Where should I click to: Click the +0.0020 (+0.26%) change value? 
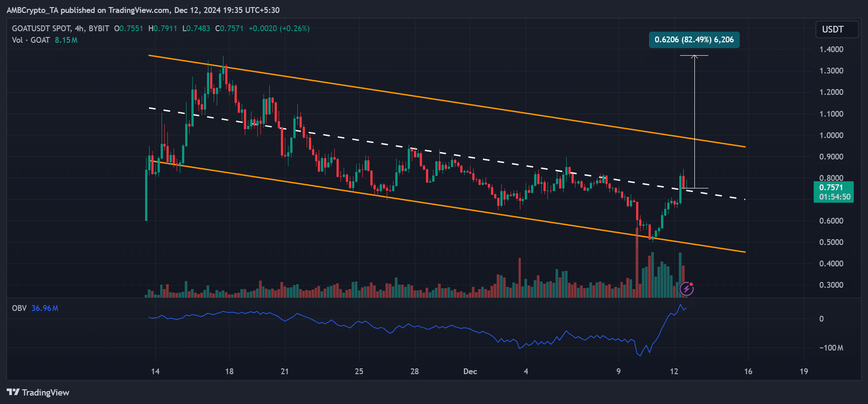(x=279, y=29)
